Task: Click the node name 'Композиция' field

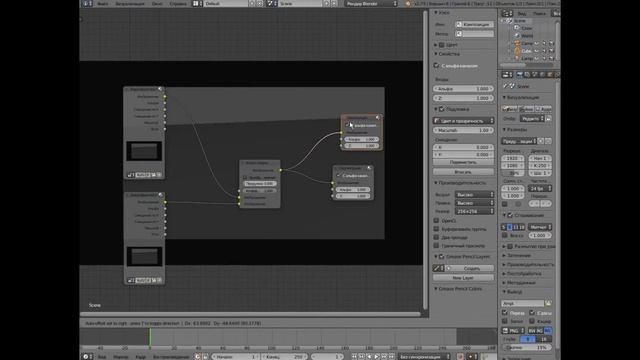Action: click(474, 24)
